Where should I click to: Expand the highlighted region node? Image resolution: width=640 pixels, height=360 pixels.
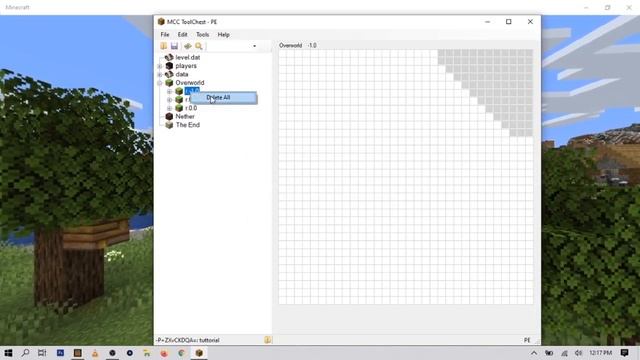169,91
